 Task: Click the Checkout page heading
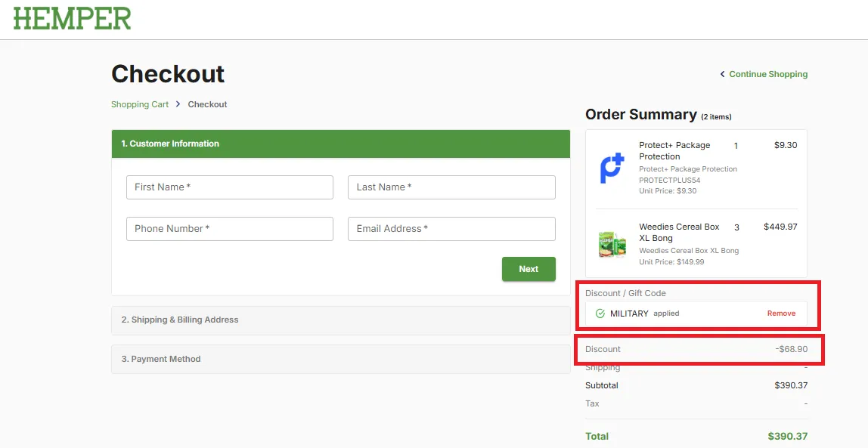click(x=168, y=73)
